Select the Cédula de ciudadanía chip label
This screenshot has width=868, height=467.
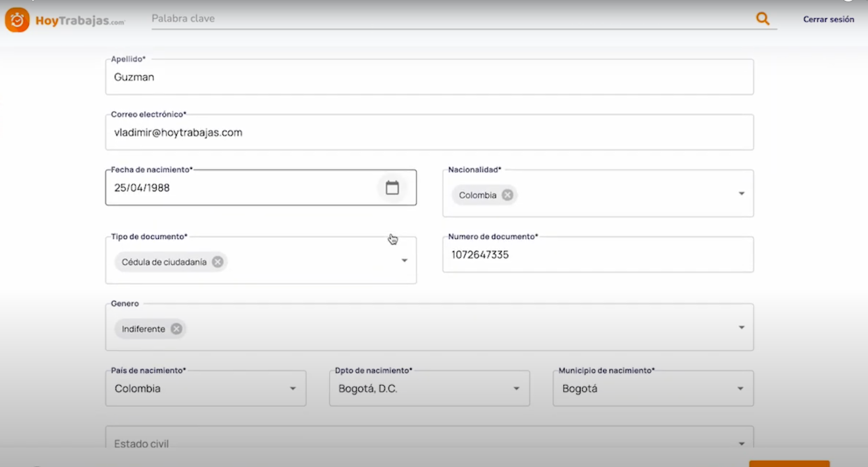(164, 262)
